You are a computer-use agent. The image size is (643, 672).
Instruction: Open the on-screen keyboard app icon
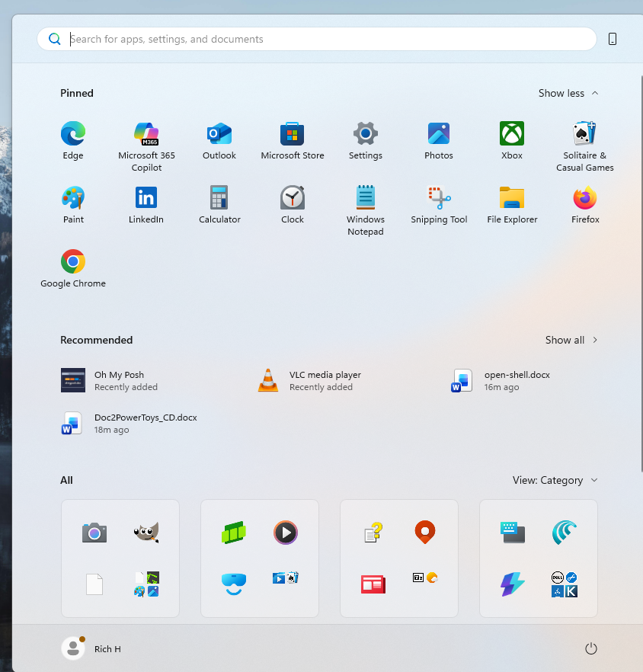(x=513, y=533)
